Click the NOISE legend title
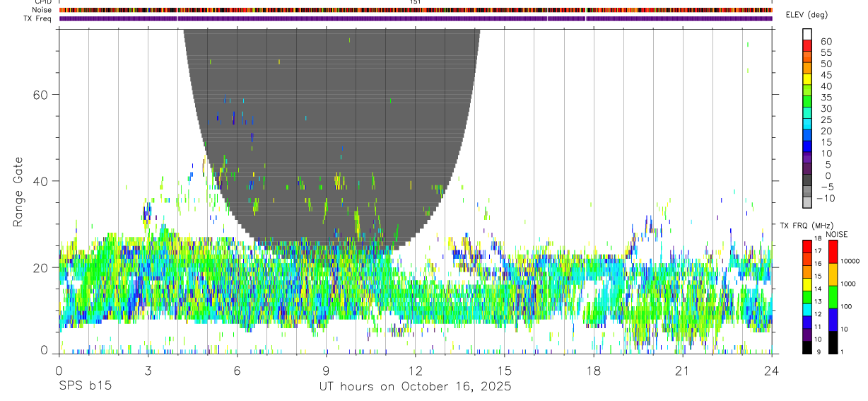Viewport: 868px width, 401px height. [836, 234]
